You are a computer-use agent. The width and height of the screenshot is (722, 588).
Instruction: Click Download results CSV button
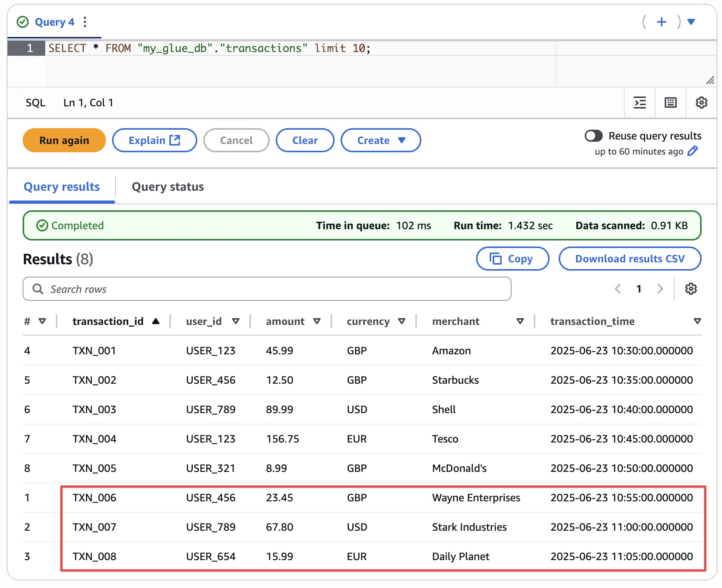click(x=630, y=259)
